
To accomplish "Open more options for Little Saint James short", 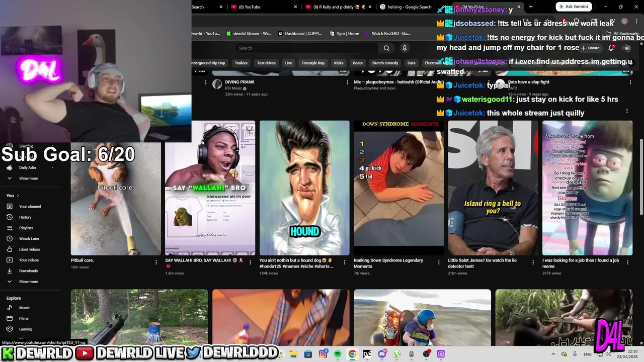I will click(533, 262).
